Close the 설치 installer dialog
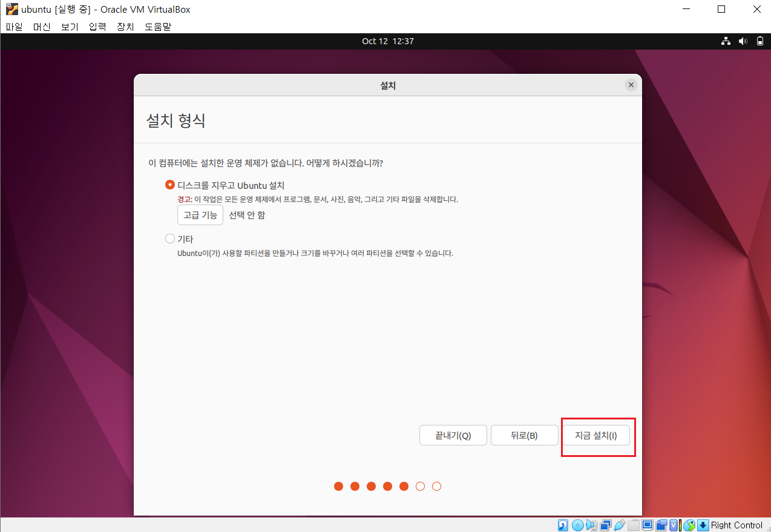 click(x=631, y=85)
